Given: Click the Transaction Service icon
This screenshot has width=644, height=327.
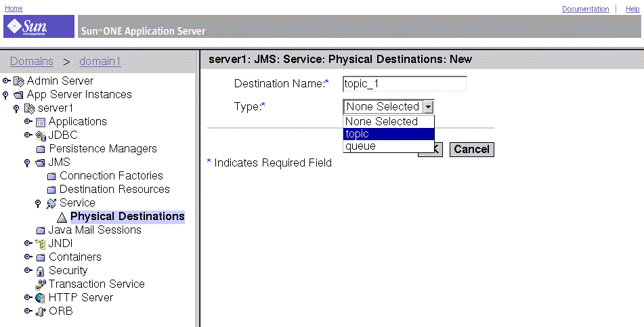Looking at the screenshot, I should [x=41, y=284].
